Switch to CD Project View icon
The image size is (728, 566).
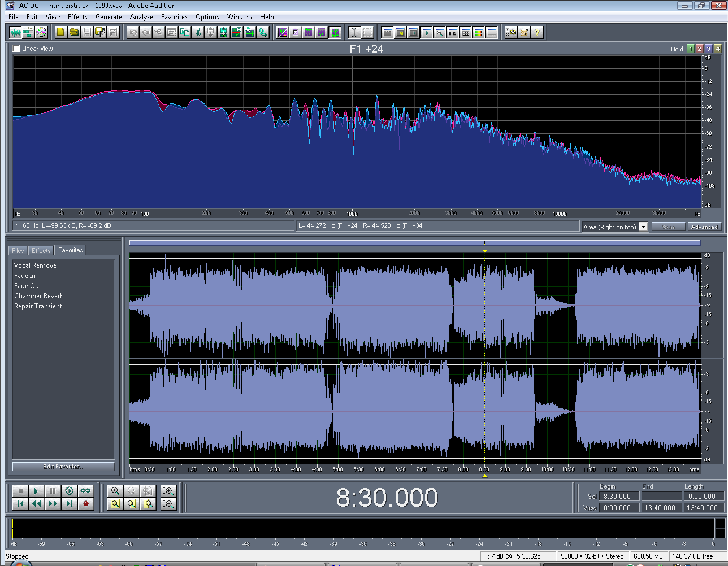[41, 32]
